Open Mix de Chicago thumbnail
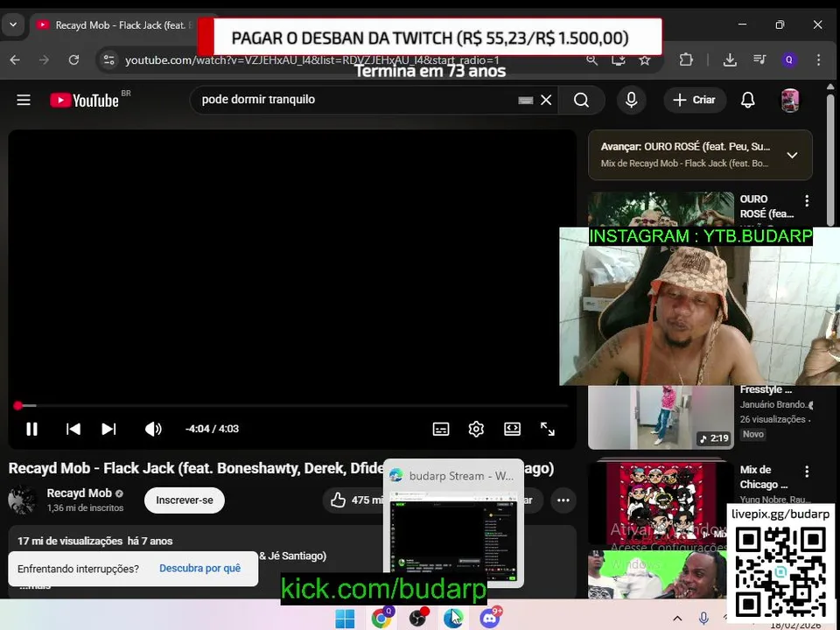This screenshot has height=630, width=840. [x=661, y=502]
